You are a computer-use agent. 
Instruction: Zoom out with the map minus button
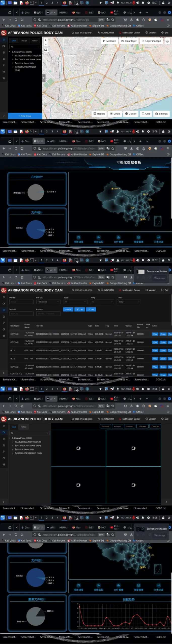pos(46,44)
